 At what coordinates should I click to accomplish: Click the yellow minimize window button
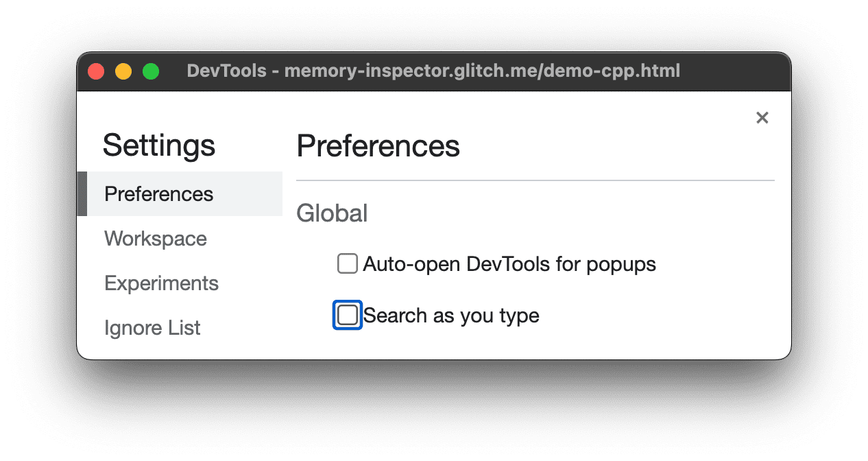pyautogui.click(x=123, y=71)
